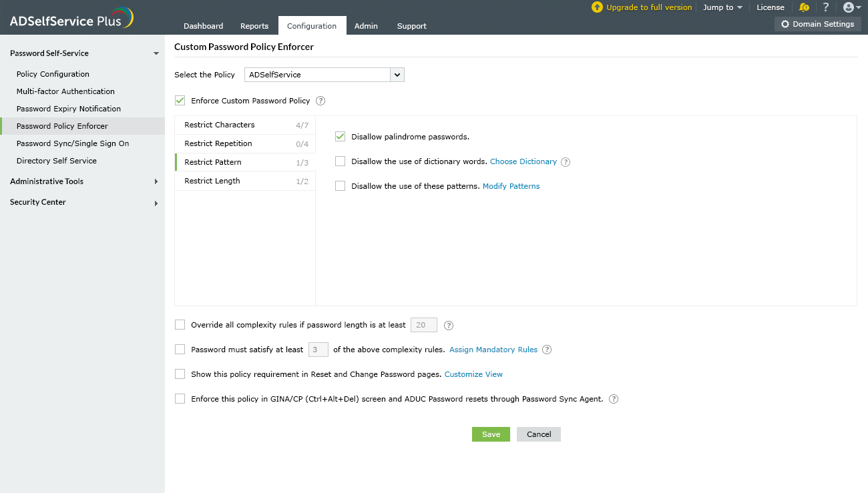Screen dimensions: 868x493
Task: Click the Domain Settings button
Action: [818, 24]
